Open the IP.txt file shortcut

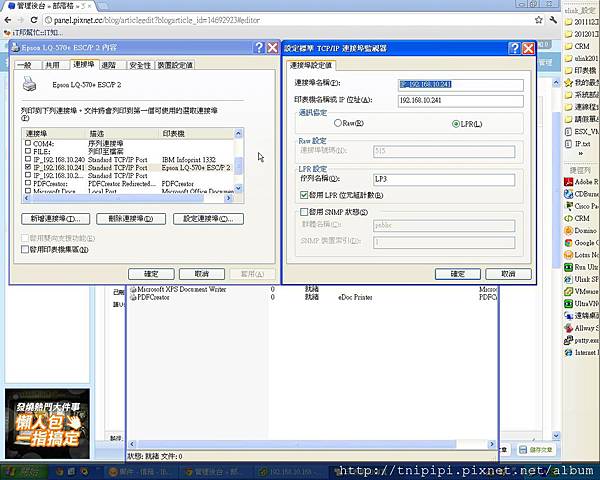(578, 144)
